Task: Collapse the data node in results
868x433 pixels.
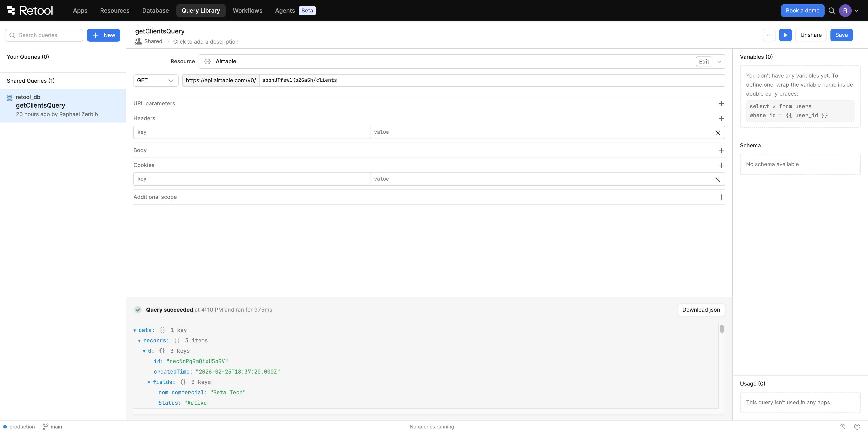Action: tap(135, 330)
